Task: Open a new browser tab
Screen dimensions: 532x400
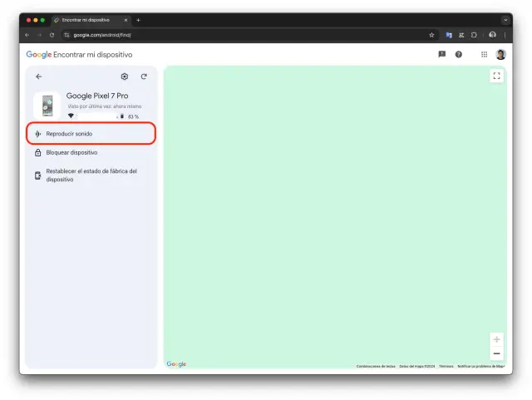Action: (x=138, y=20)
